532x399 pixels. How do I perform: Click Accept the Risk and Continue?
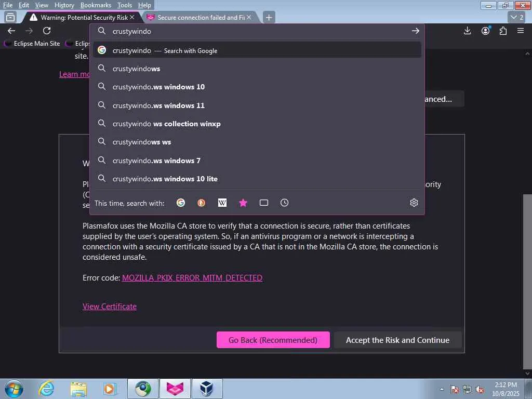397,340
